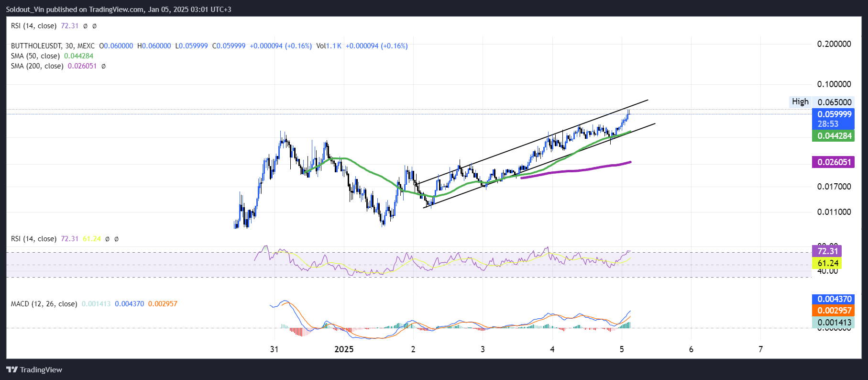
Task: Click the purple 0.026051 SMA price tag
Action: (x=834, y=162)
